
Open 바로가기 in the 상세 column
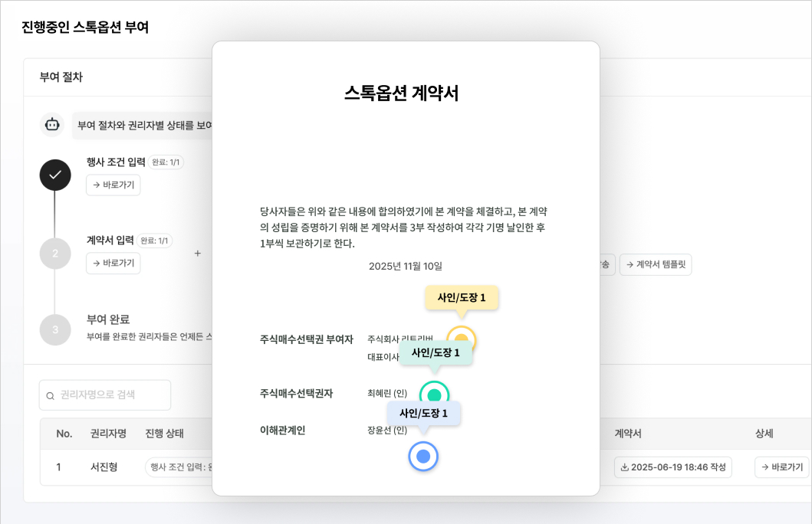(x=781, y=467)
